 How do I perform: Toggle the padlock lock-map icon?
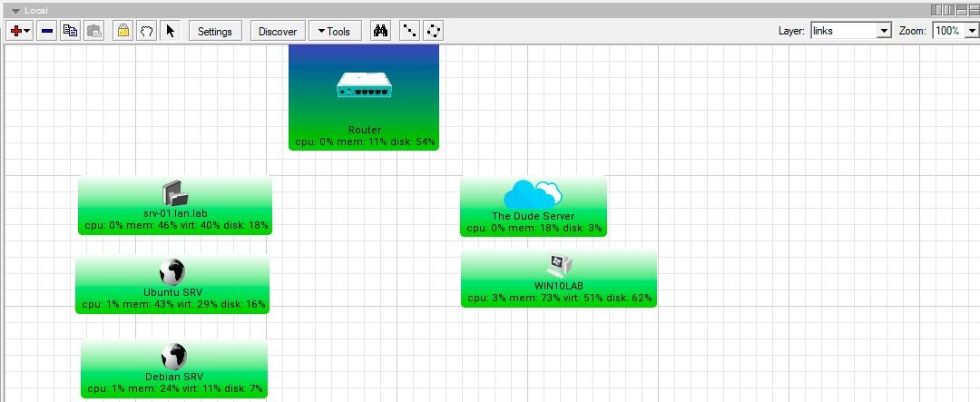(x=123, y=31)
